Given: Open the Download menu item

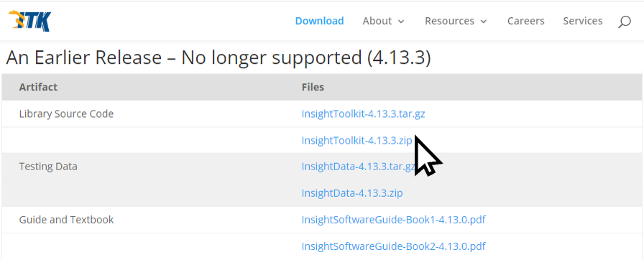Looking at the screenshot, I should [320, 21].
